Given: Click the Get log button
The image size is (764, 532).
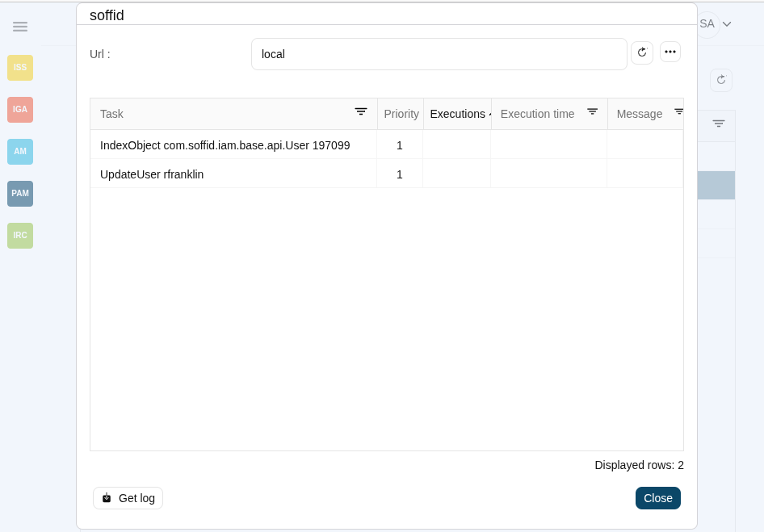Looking at the screenshot, I should pyautogui.click(x=128, y=498).
